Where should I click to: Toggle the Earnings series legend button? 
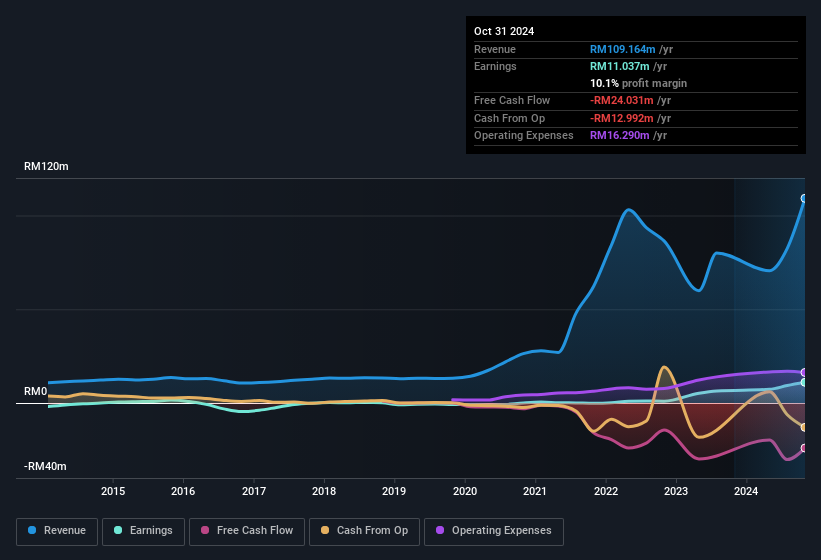(143, 531)
